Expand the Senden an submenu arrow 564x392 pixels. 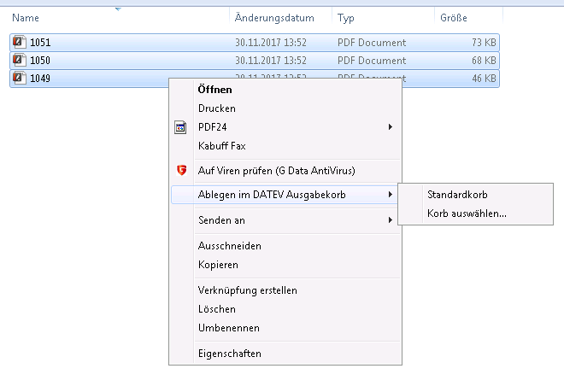391,220
